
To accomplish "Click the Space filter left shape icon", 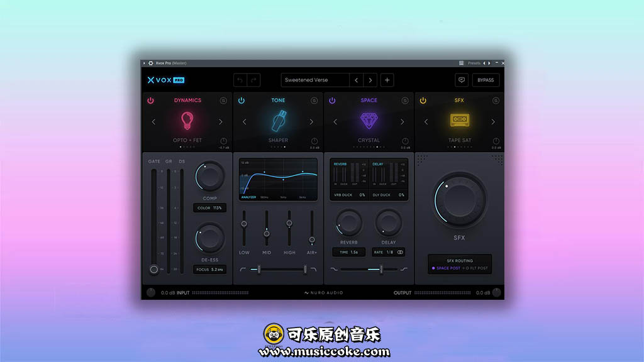I will coord(334,269).
